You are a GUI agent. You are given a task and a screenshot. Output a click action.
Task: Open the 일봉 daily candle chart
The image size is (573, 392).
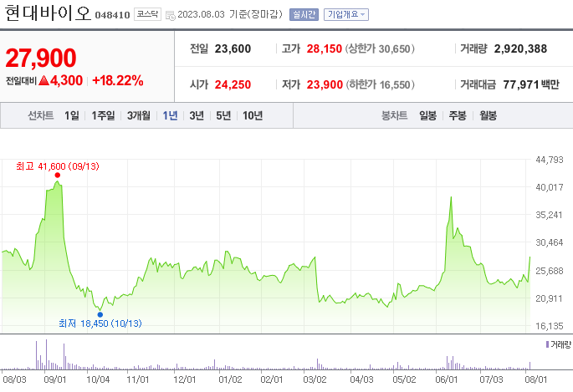[x=428, y=115]
